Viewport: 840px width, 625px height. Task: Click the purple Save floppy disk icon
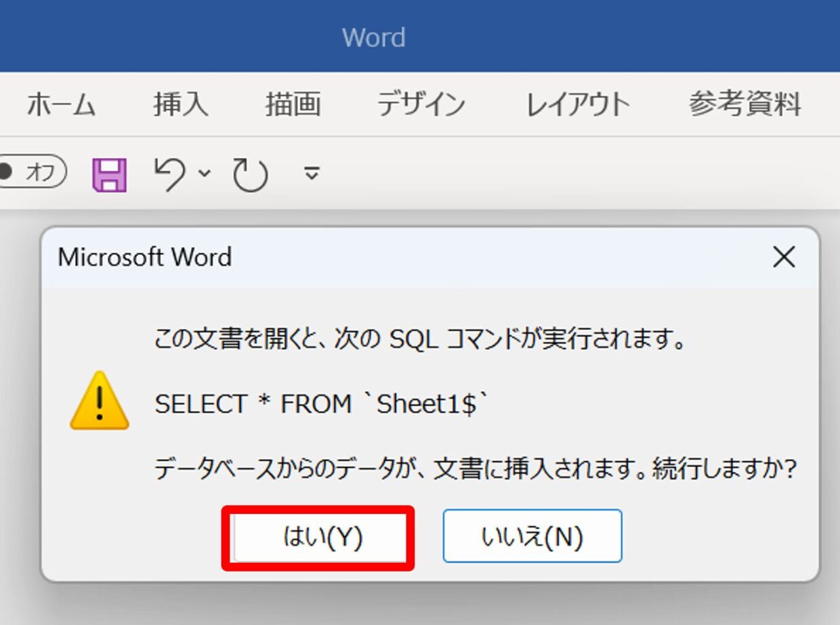pos(109,175)
